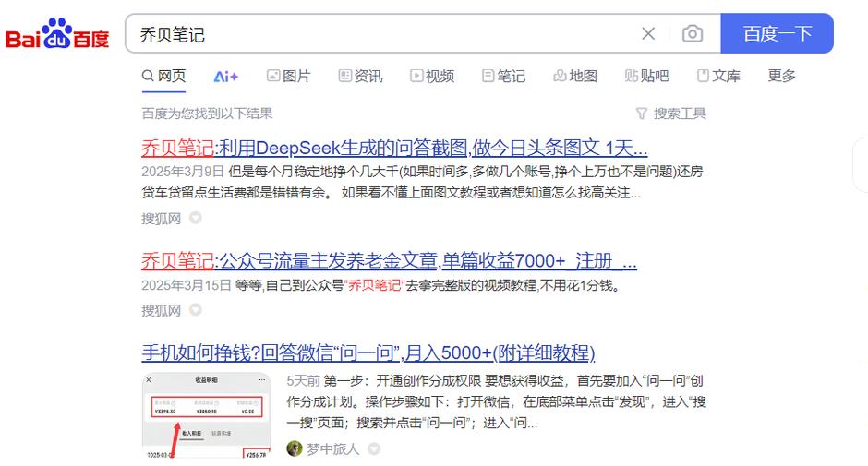Screen dimensions: 868x466
Task: Switch to 视频 tab
Action: [x=432, y=76]
